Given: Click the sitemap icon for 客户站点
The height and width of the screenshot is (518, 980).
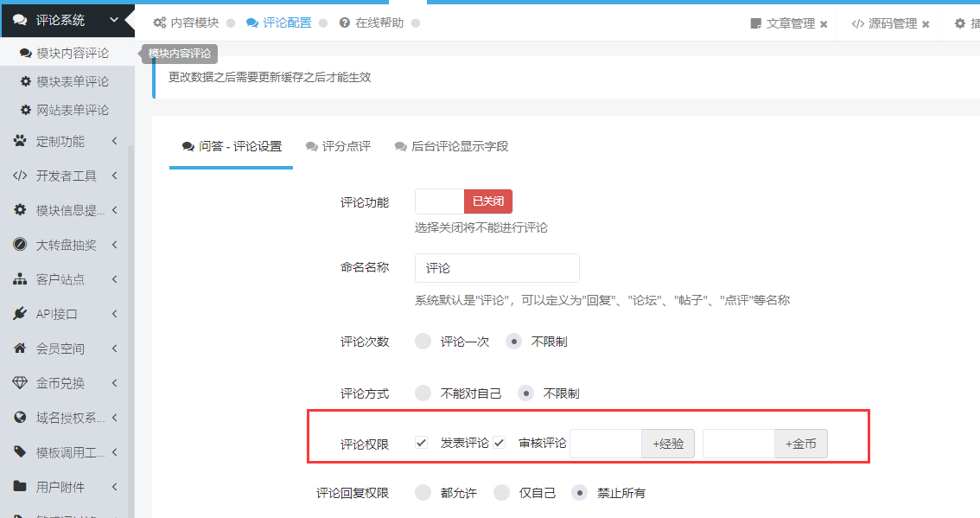Looking at the screenshot, I should tap(20, 279).
